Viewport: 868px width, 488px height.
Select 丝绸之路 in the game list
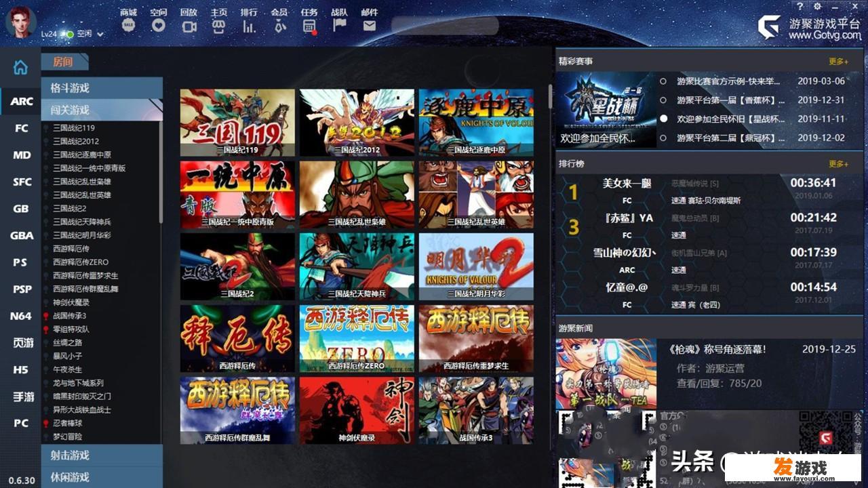pos(67,342)
